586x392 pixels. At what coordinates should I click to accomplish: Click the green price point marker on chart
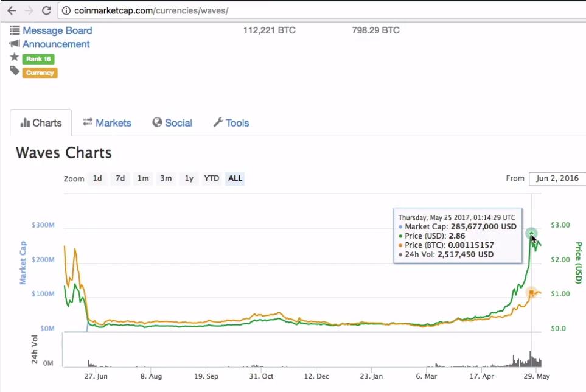click(531, 234)
